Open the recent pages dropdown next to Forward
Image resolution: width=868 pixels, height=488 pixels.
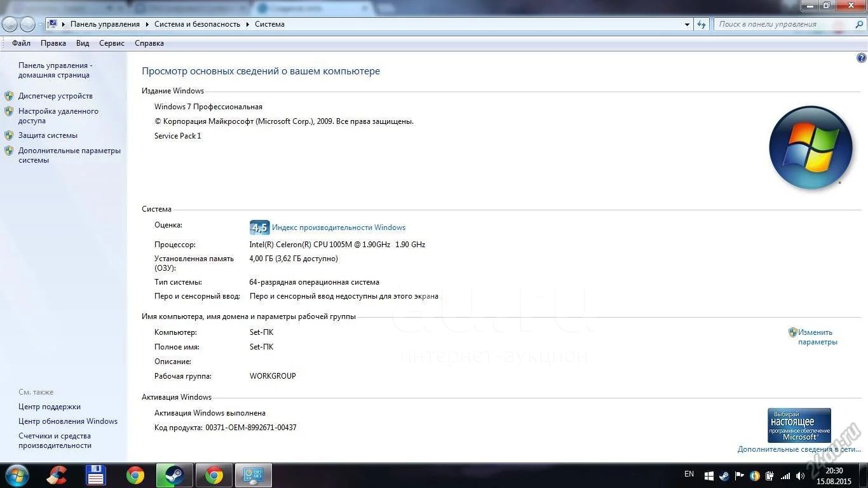pyautogui.click(x=40, y=25)
